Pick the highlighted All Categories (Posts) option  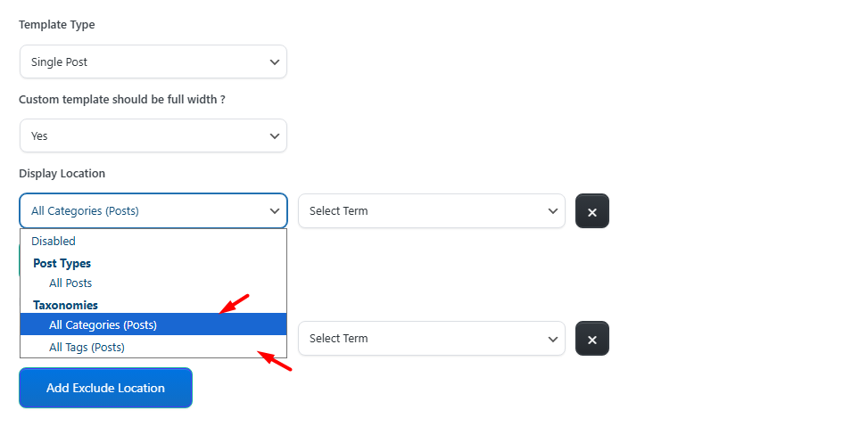pos(103,325)
